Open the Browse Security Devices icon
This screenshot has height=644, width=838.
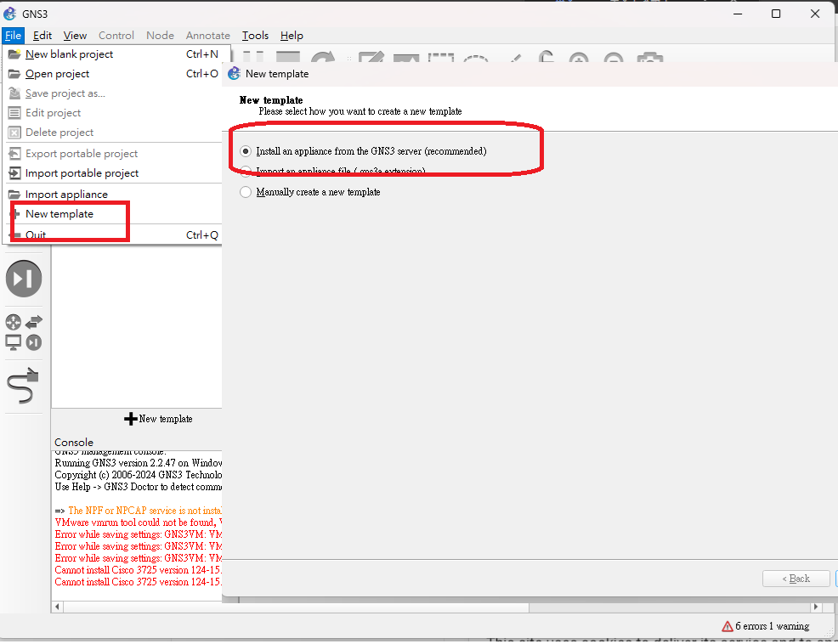tap(24, 279)
